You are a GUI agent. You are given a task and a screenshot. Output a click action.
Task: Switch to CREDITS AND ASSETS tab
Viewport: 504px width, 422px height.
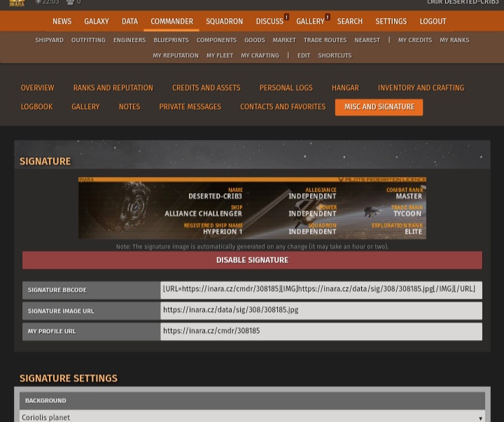[x=206, y=87]
